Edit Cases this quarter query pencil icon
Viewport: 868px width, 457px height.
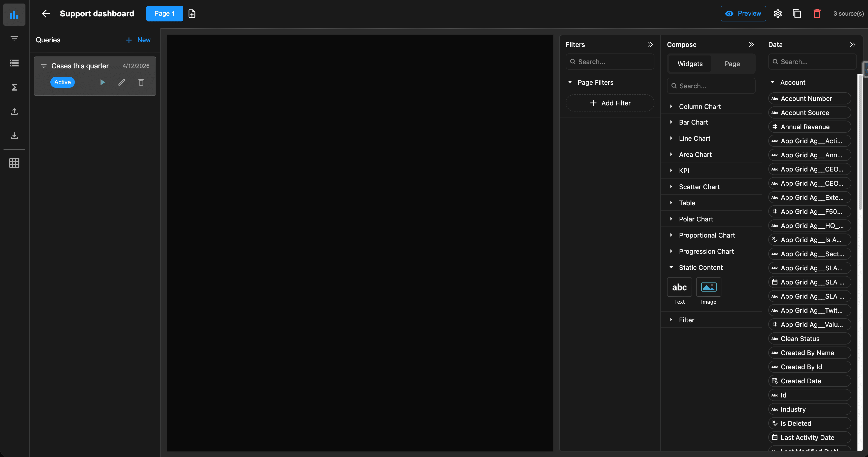coord(122,82)
